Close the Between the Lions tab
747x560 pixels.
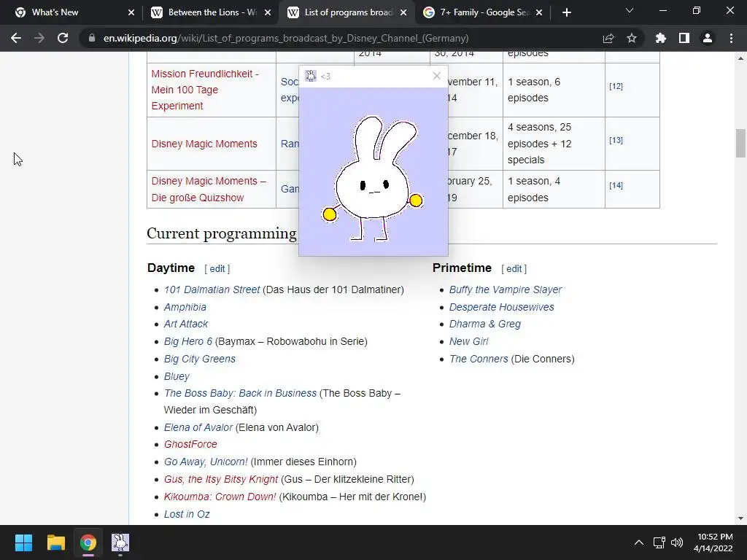[268, 12]
